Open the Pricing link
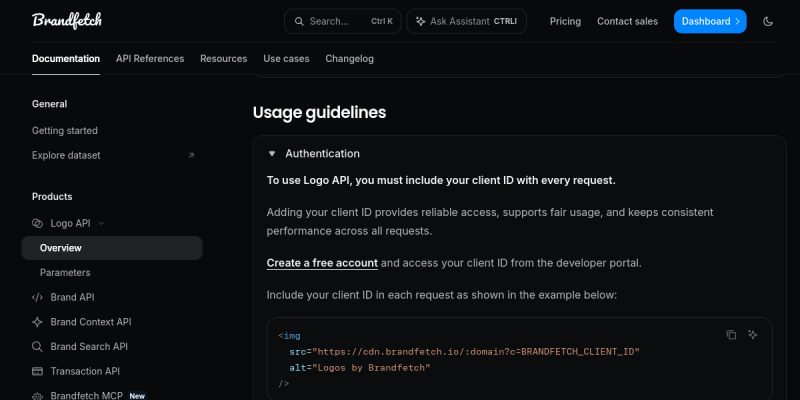 click(565, 21)
